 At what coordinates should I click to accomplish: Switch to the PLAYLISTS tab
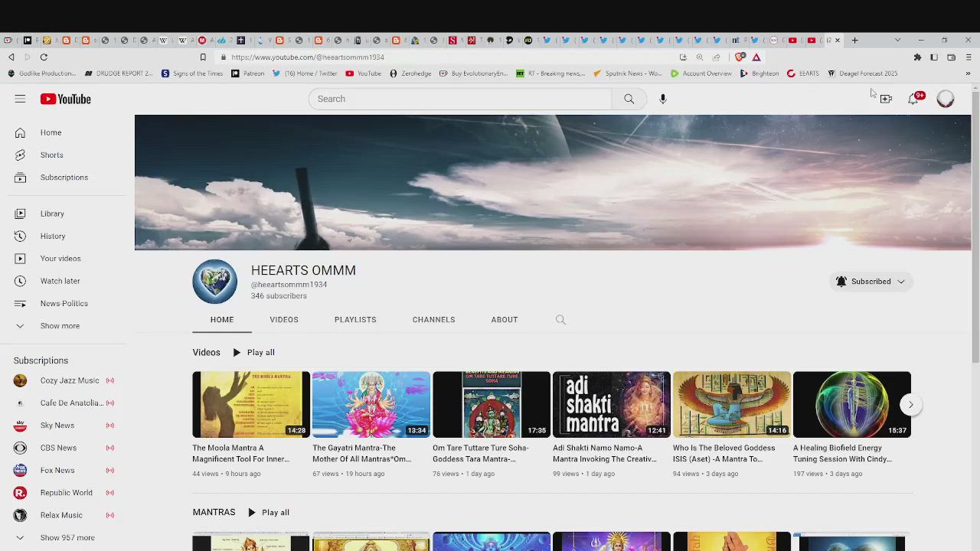355,320
